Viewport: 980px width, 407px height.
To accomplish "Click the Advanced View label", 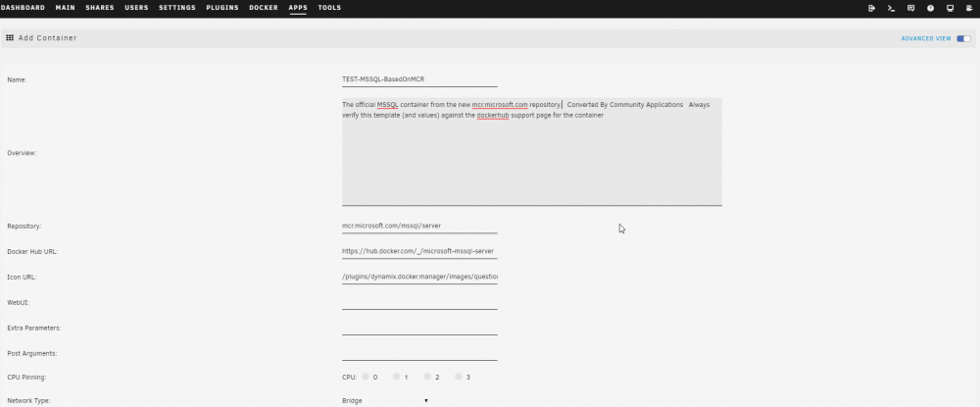I will pos(926,39).
